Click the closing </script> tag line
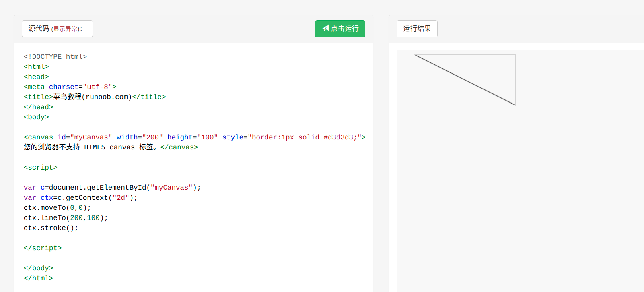644x292 pixels. pos(42,248)
